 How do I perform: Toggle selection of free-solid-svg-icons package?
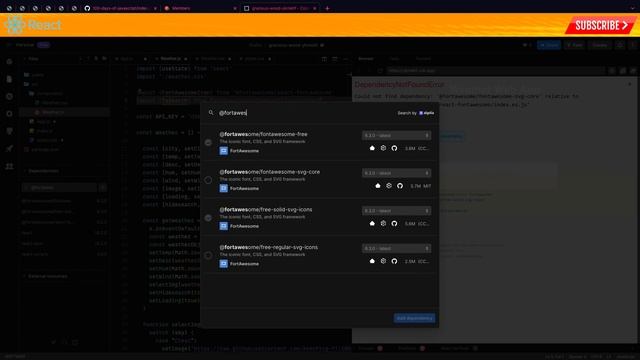[x=208, y=218]
